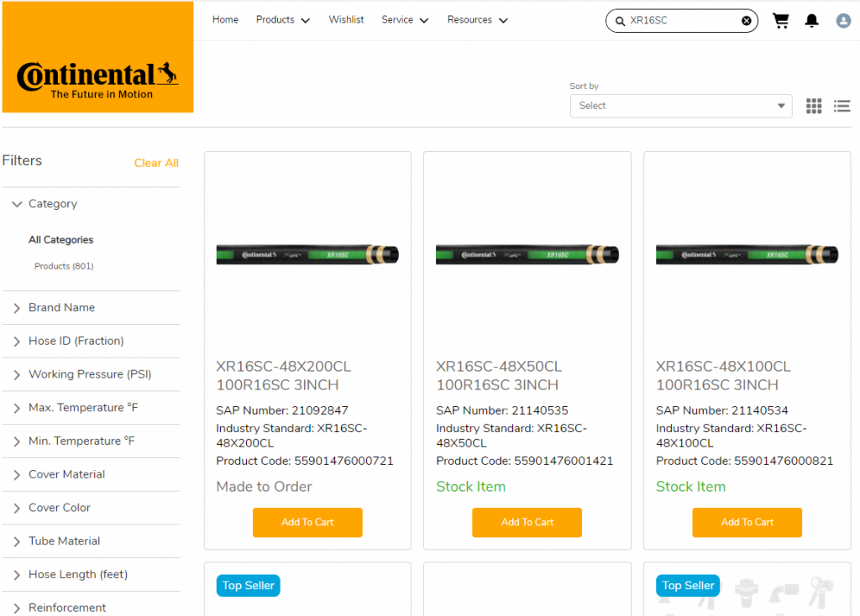This screenshot has width=860, height=616.
Task: Click the search magnifier icon
Action: [620, 21]
